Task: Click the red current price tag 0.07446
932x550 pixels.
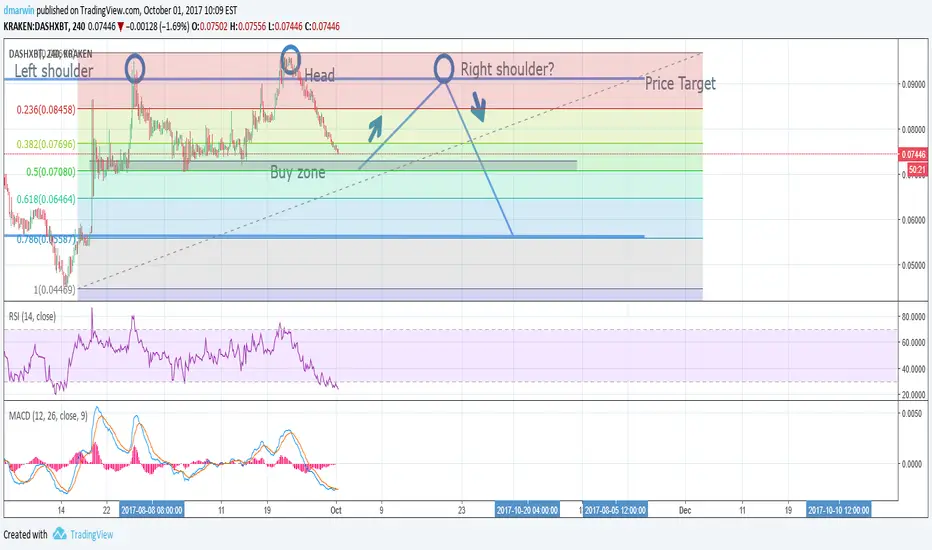Action: pos(914,155)
